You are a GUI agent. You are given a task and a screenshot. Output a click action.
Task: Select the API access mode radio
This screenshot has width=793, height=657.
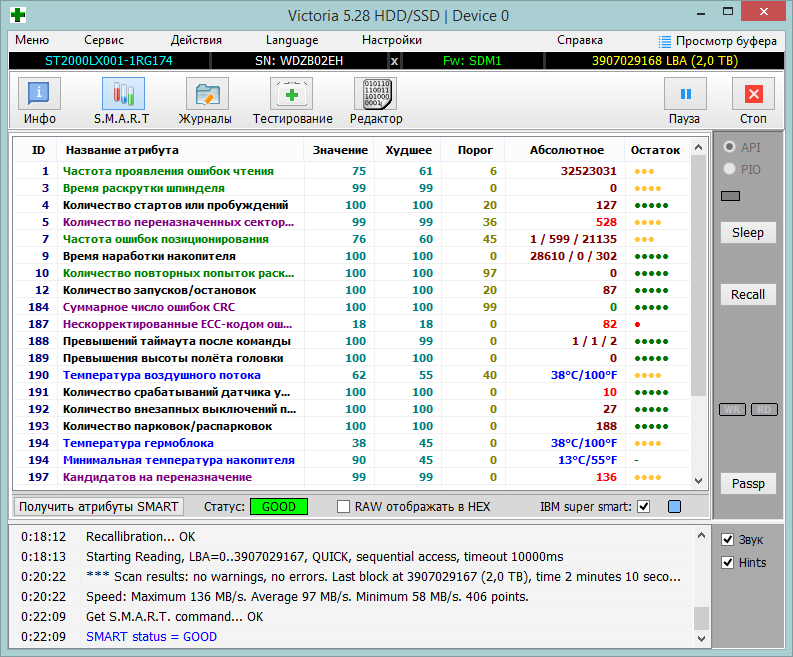coord(729,147)
